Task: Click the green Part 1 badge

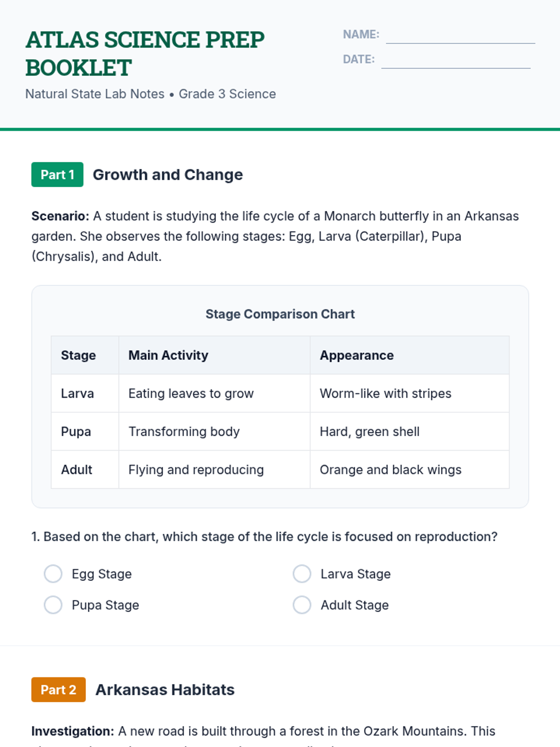Action: [57, 175]
